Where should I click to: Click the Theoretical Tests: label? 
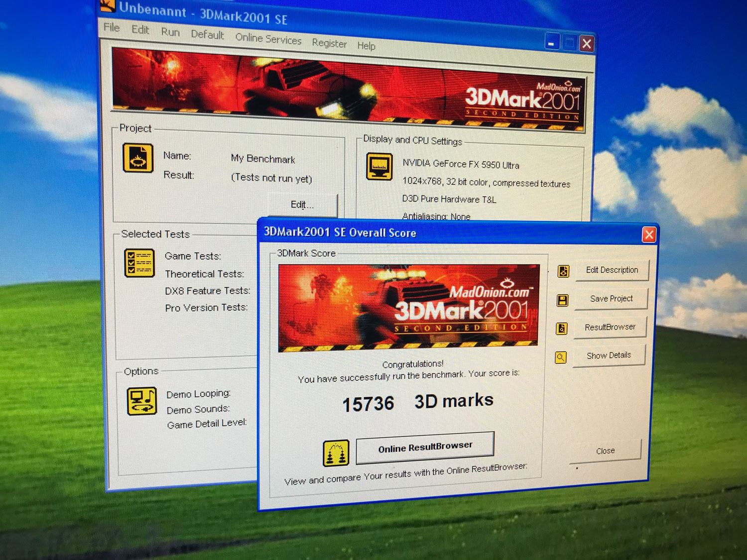(x=204, y=274)
